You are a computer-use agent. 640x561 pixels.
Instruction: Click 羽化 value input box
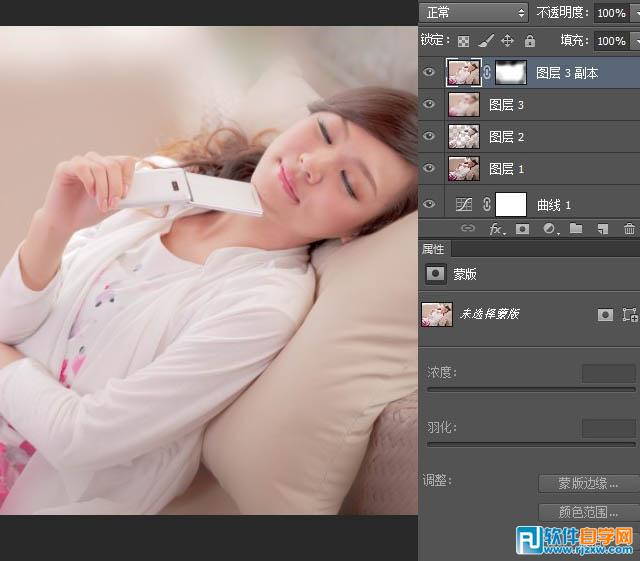click(x=609, y=429)
